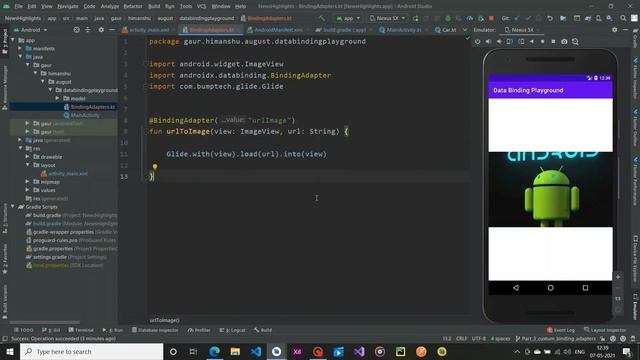Click the Git rollback undo arrow

pos(550,18)
